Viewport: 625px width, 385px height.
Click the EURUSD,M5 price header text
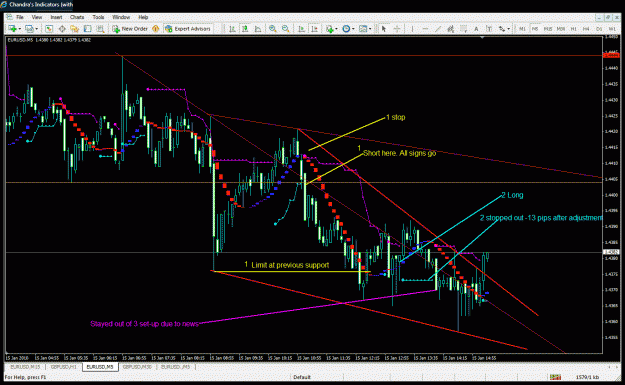(49, 40)
